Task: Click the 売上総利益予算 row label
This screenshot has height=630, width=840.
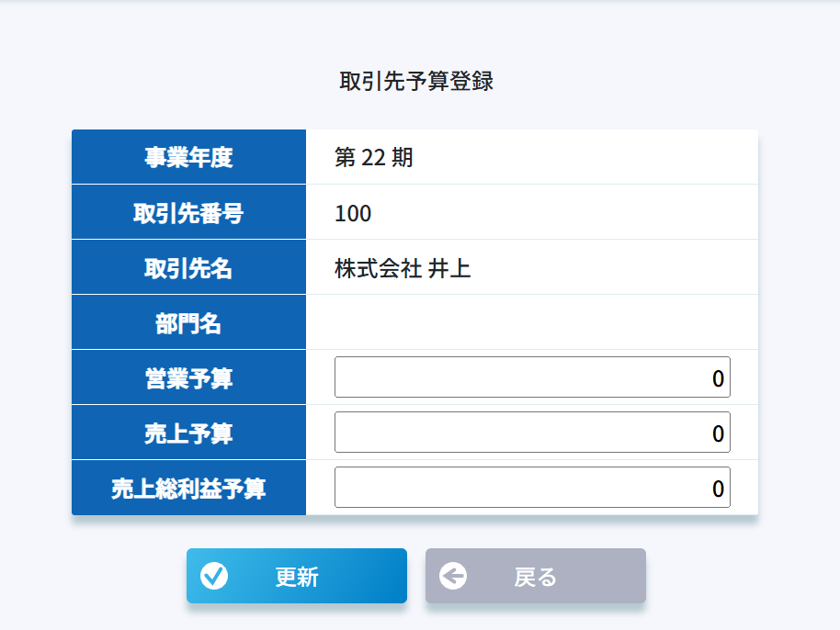Action: (188, 489)
